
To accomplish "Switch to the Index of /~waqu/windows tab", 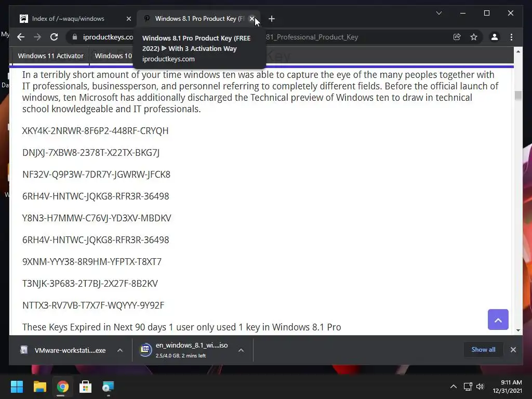I will pos(68,19).
